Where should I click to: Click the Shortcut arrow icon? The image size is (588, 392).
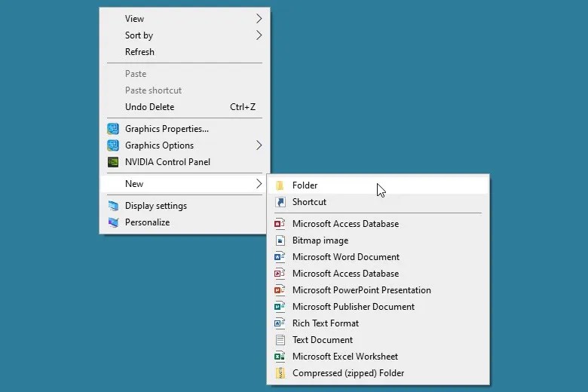click(280, 202)
